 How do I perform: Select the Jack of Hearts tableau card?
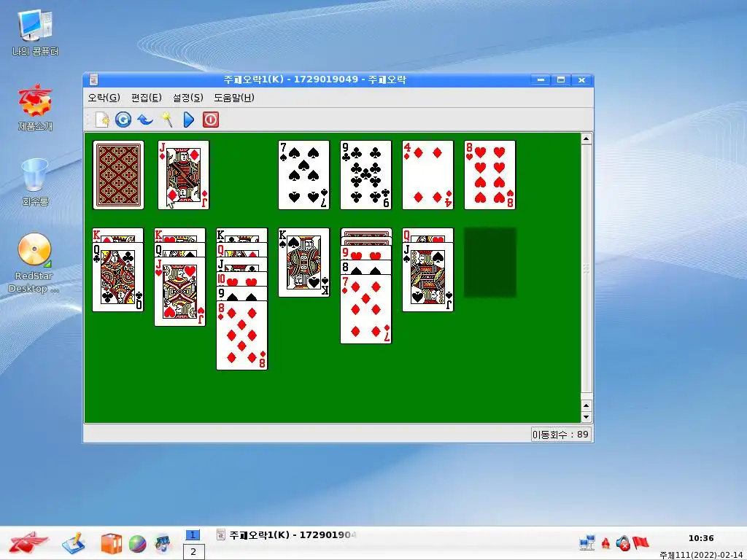180,292
